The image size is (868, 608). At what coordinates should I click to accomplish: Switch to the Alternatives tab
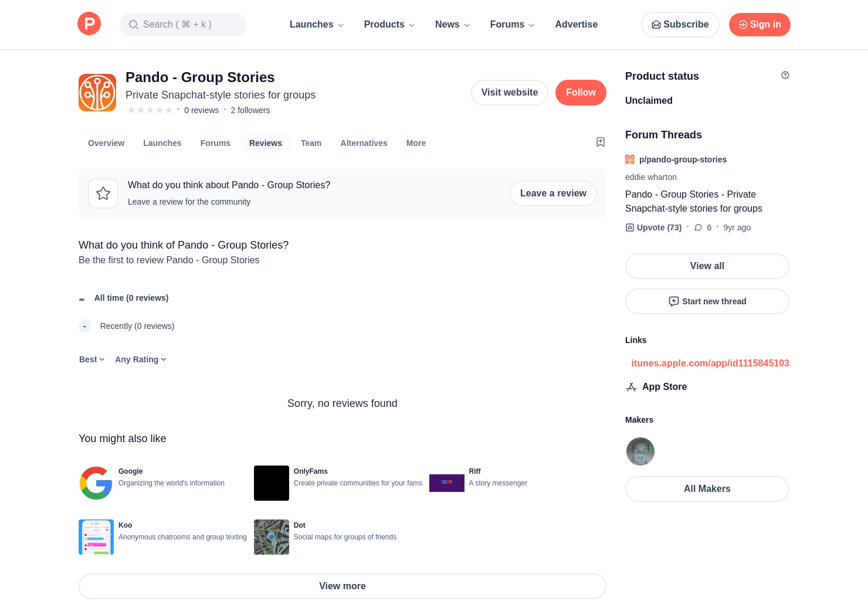click(x=364, y=143)
